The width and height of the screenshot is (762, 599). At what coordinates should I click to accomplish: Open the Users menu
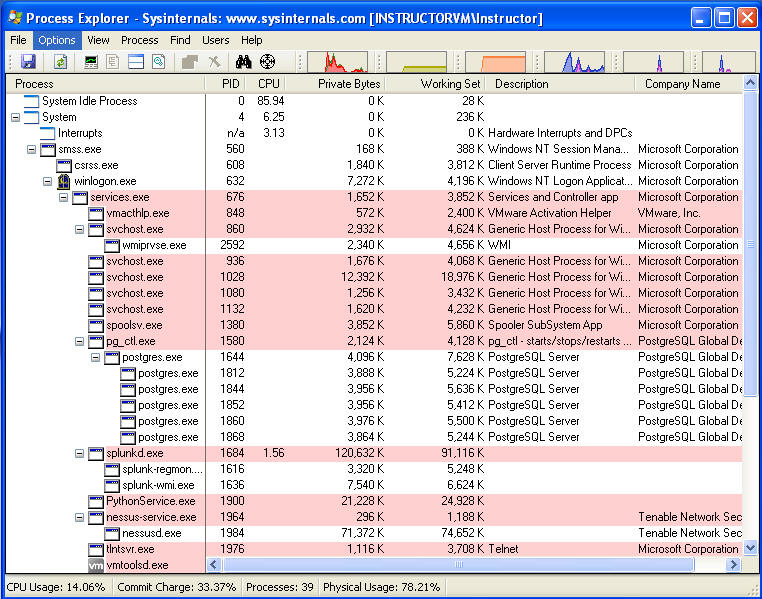click(x=216, y=40)
